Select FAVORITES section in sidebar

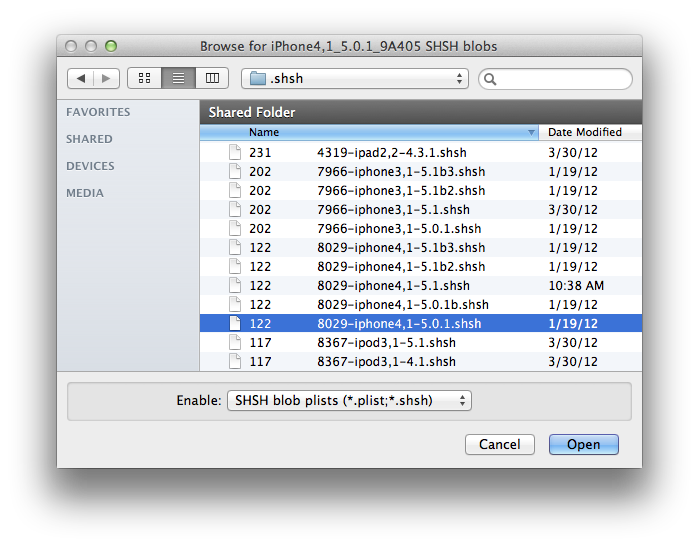[98, 113]
